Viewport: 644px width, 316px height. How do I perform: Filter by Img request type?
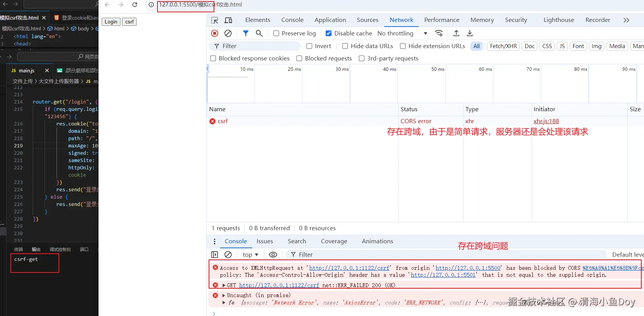[596, 46]
